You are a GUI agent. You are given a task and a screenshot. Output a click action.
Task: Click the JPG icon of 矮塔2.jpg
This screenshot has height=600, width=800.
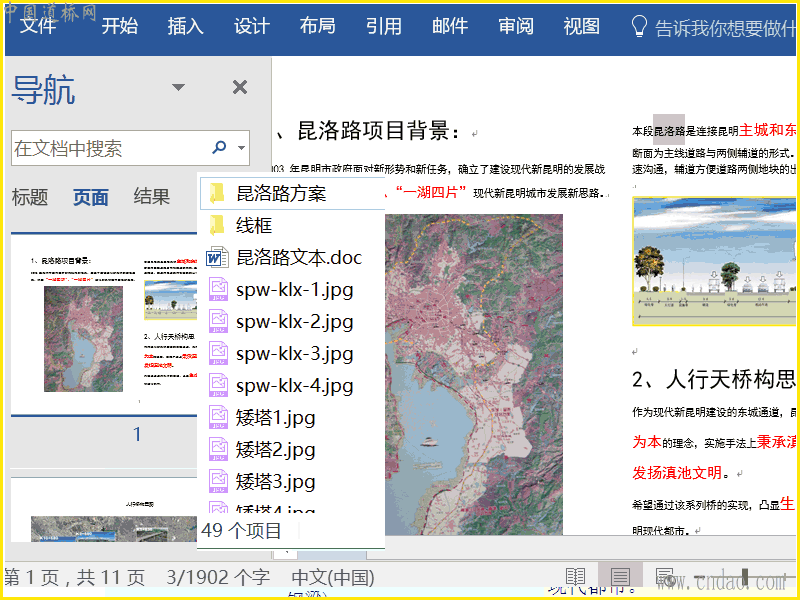point(218,449)
